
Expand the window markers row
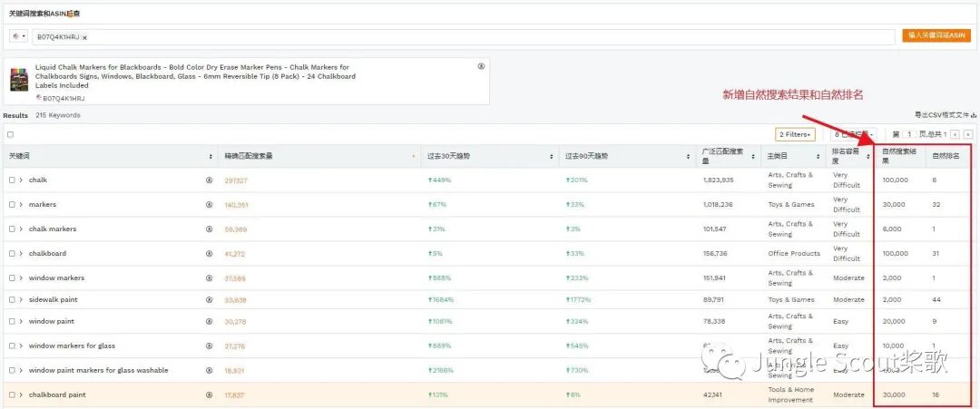click(x=21, y=278)
